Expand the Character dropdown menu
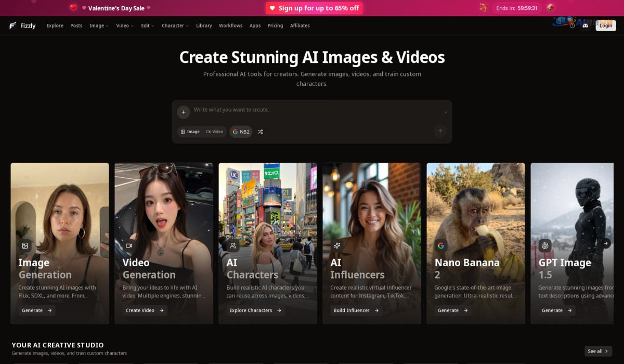Viewport: 624px width, 364px height. point(175,25)
